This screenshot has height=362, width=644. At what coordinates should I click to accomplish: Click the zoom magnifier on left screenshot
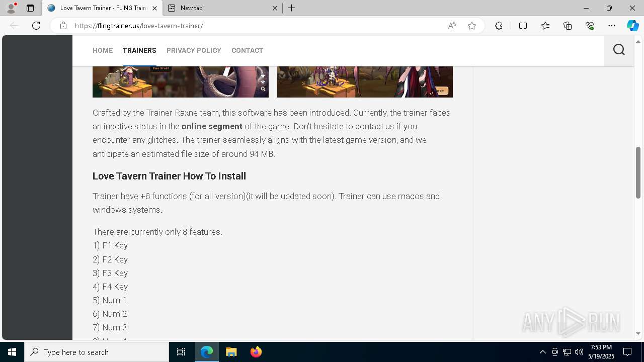[x=263, y=89]
